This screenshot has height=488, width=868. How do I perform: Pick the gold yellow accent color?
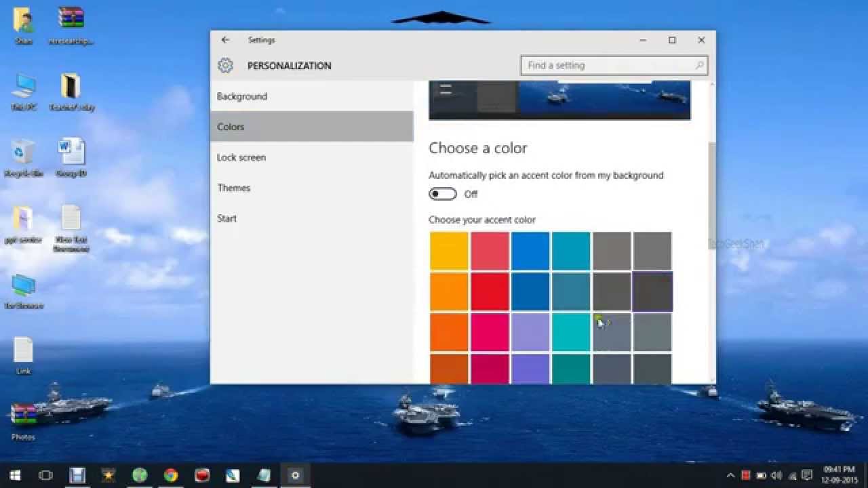click(x=449, y=251)
